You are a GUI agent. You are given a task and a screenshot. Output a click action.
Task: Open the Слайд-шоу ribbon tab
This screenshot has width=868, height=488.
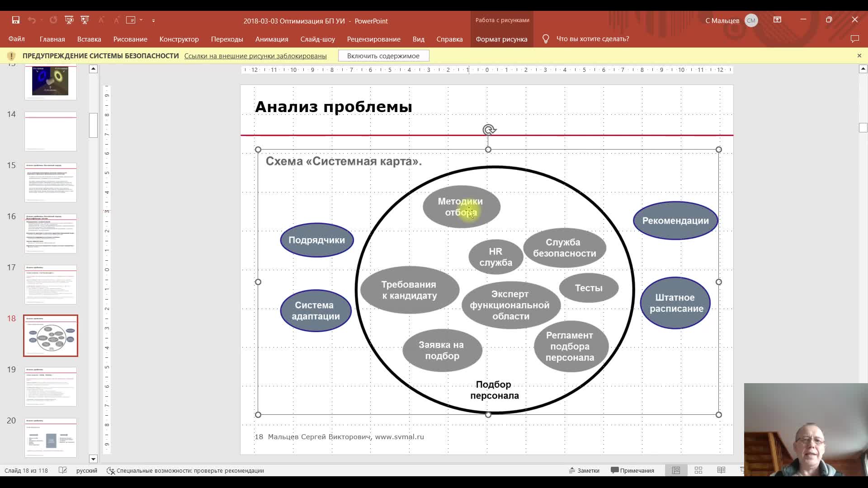[x=318, y=39]
